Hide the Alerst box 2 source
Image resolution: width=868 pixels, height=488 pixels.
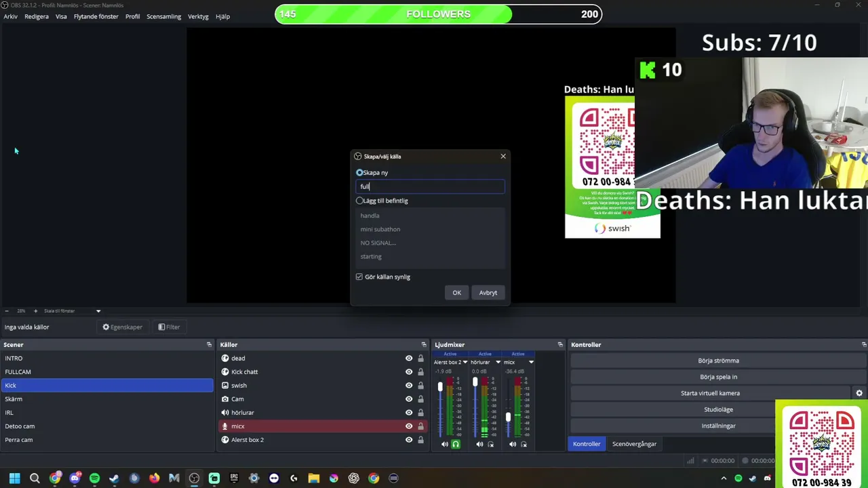[x=409, y=440]
